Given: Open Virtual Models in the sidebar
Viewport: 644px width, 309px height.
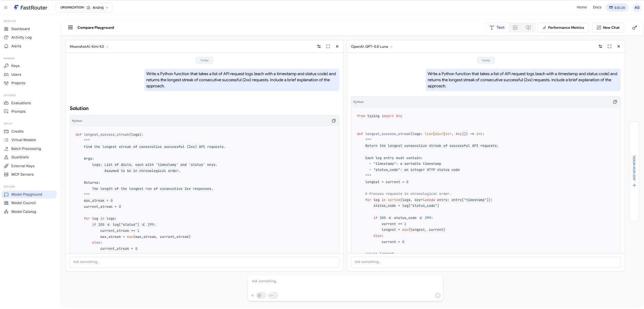Looking at the screenshot, I should 29,140.
